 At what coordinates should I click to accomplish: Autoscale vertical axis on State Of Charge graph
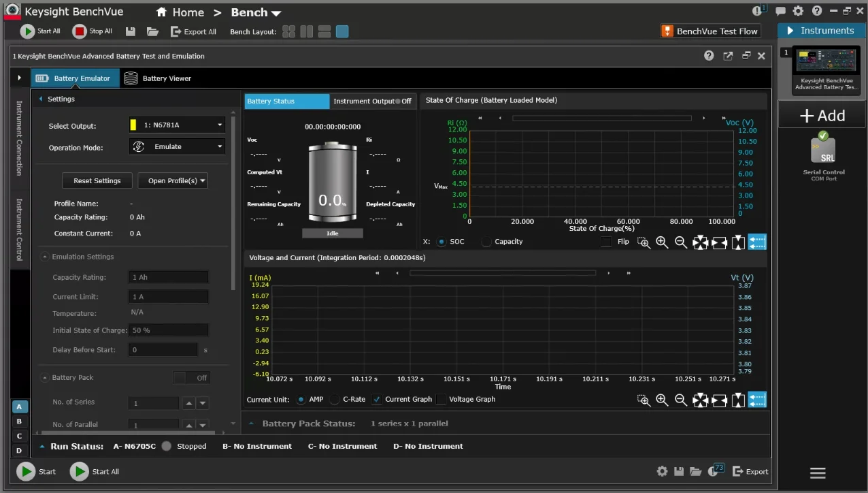coord(738,242)
